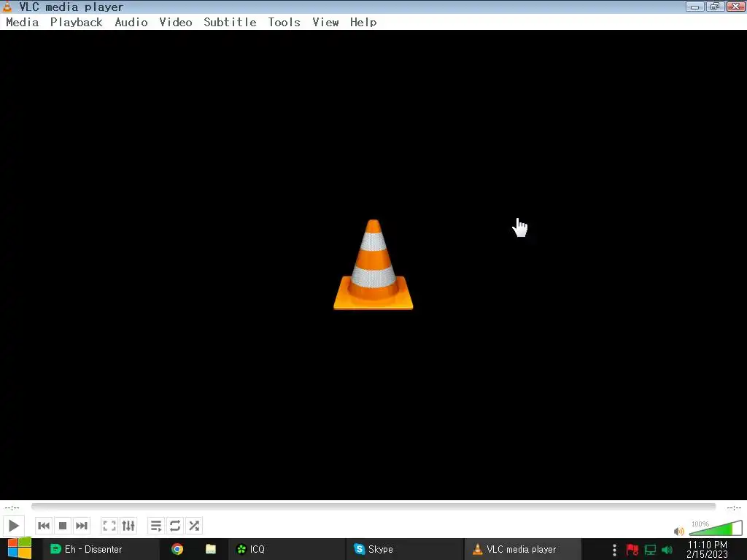
Task: Mute audio via the speaker icon
Action: pos(679,531)
